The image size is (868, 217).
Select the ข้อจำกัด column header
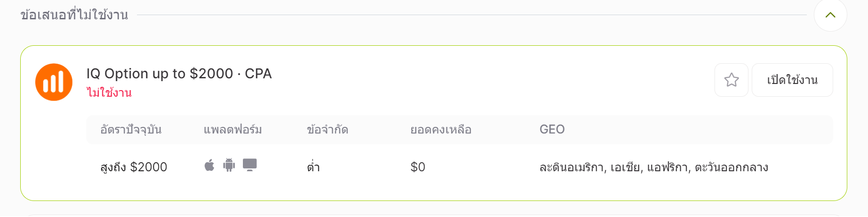(328, 129)
